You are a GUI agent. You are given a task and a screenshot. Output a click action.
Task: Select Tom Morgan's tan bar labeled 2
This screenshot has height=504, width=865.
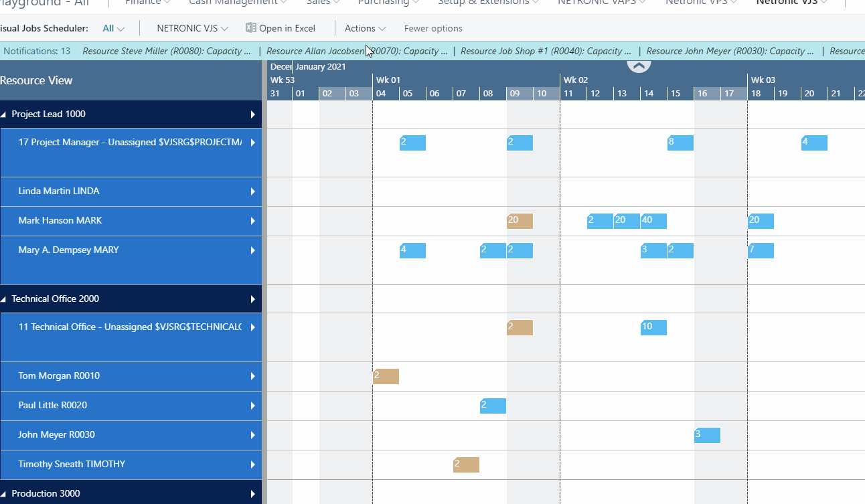pos(386,376)
